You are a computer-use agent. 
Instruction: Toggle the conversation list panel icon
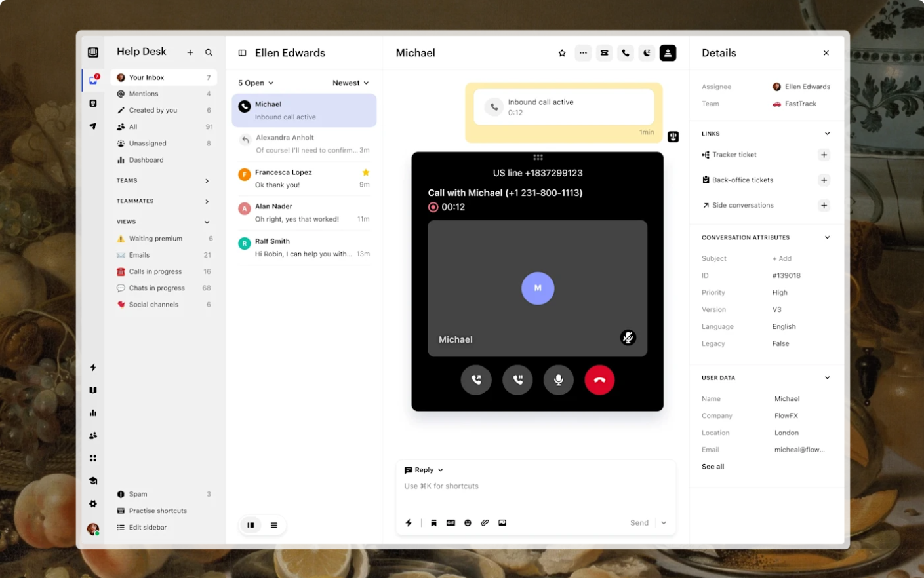(x=242, y=53)
